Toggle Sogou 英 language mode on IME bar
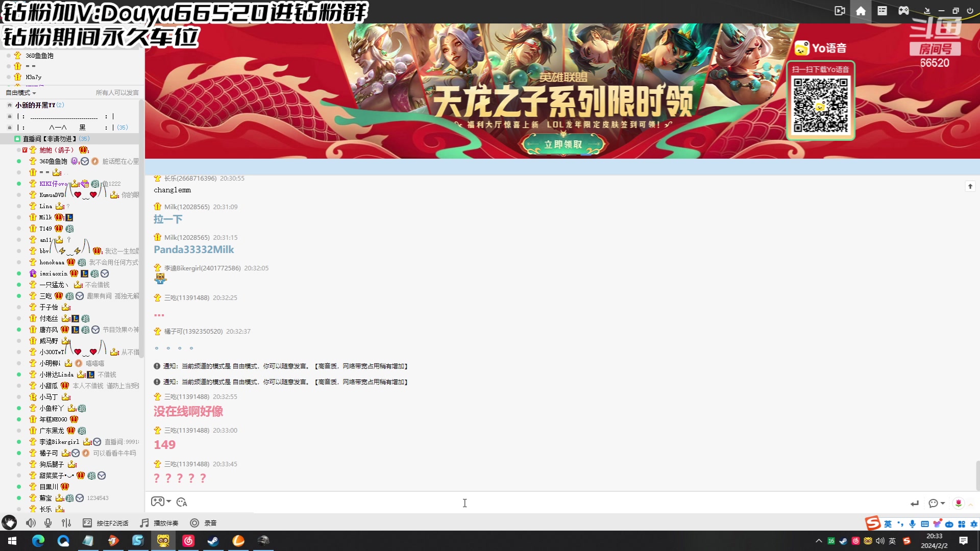The image size is (980, 551). [888, 524]
